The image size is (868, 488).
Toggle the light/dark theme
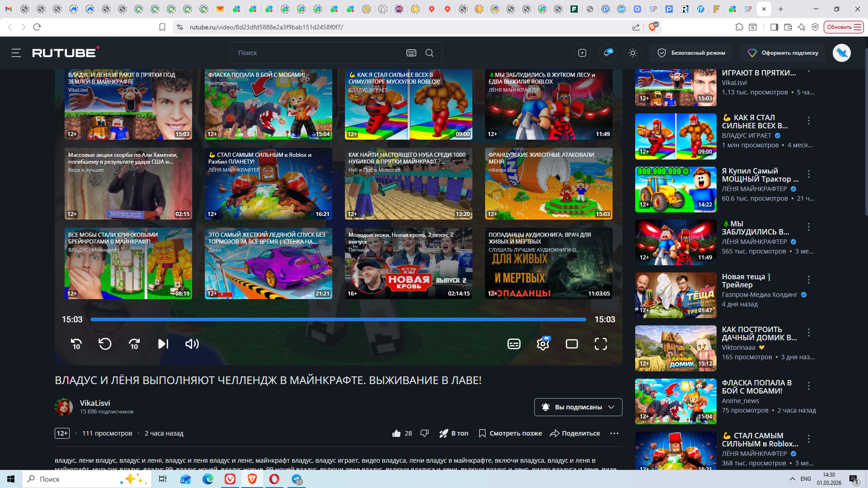633,53
